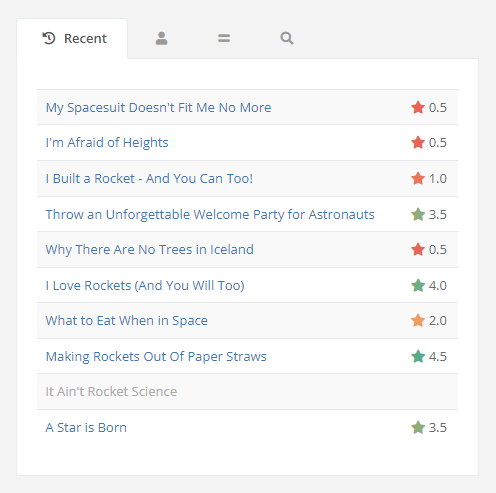The height and width of the screenshot is (493, 496).
Task: Open What to Eat When in Space
Action: tap(127, 321)
